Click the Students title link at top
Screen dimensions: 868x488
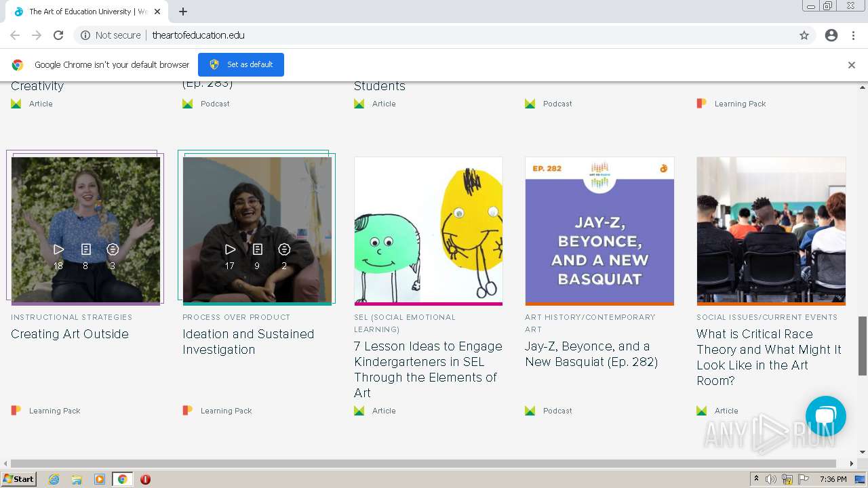pyautogui.click(x=380, y=86)
